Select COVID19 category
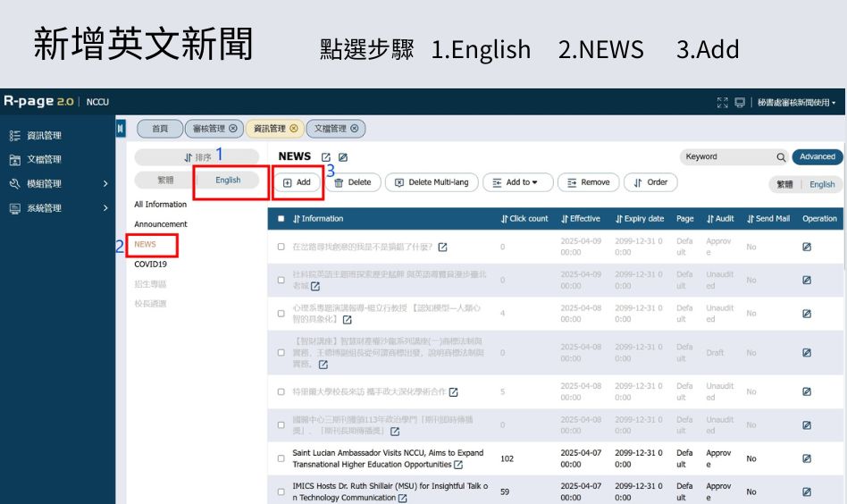 150,265
